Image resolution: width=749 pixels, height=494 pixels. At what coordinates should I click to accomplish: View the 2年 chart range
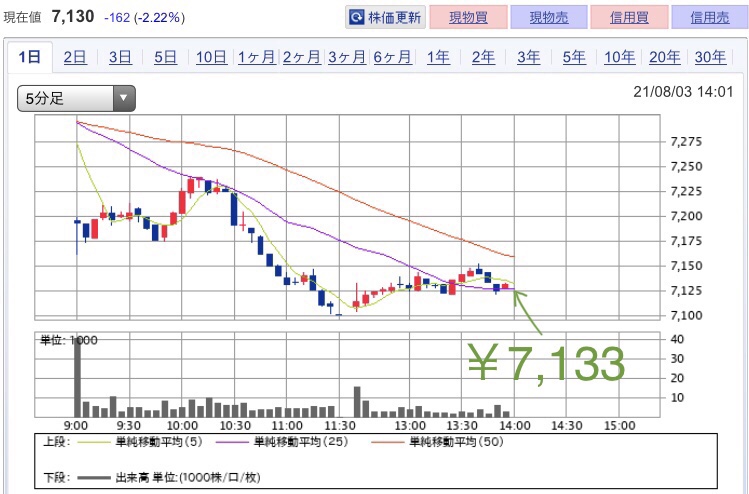pyautogui.click(x=483, y=57)
